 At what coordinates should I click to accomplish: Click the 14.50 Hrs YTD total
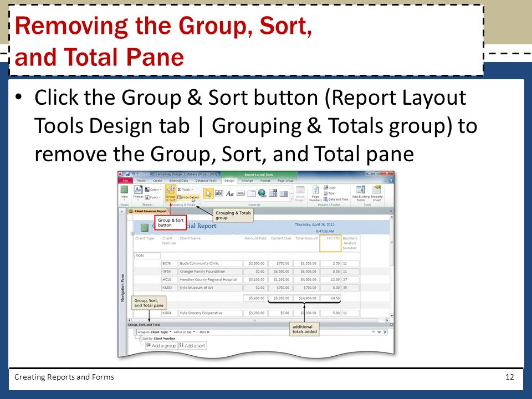click(330, 298)
